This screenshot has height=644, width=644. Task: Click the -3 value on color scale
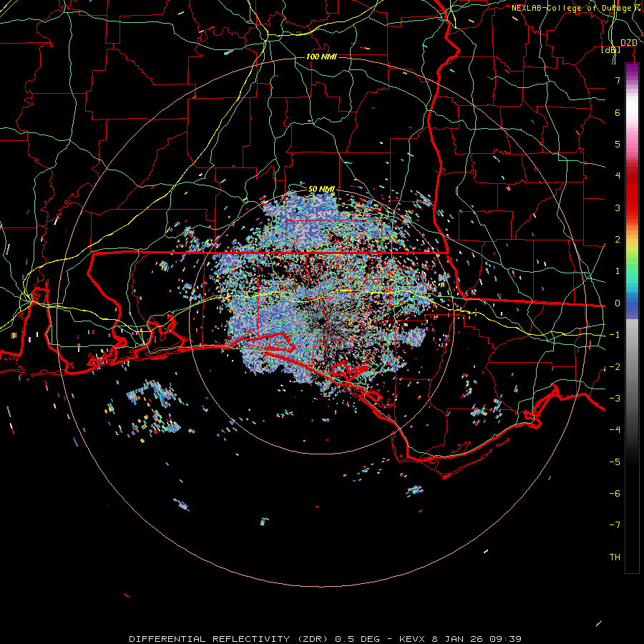615,399
